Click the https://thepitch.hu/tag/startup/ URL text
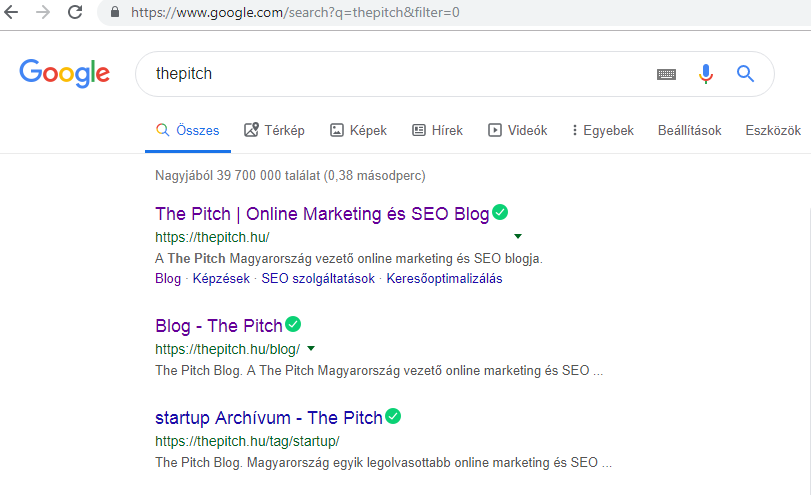 pos(247,441)
